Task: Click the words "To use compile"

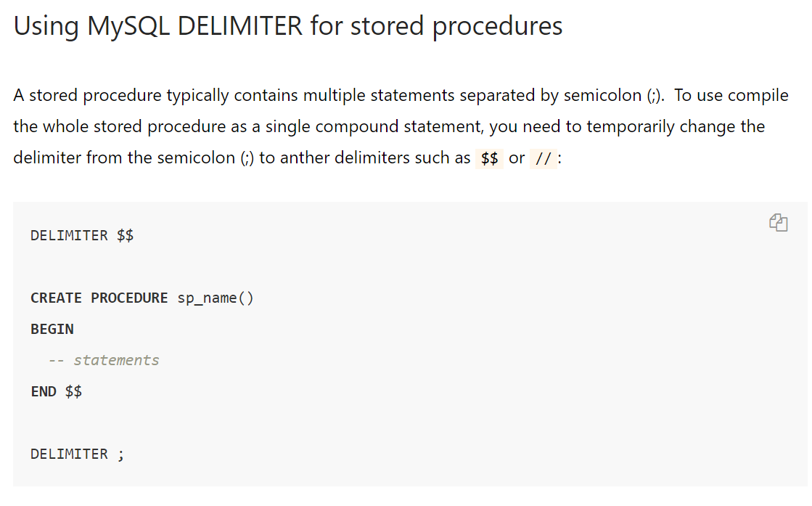Action: pos(731,96)
